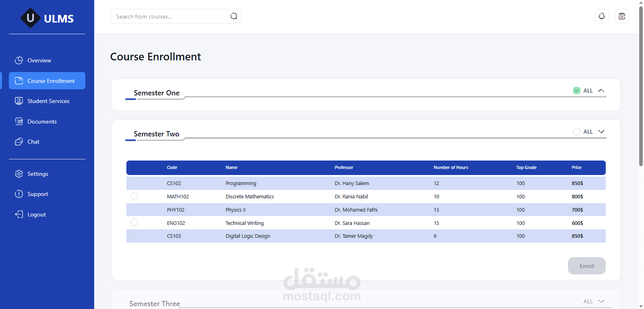Image resolution: width=644 pixels, height=309 pixels.
Task: Click the scrollbar down arrow
Action: 641,306
